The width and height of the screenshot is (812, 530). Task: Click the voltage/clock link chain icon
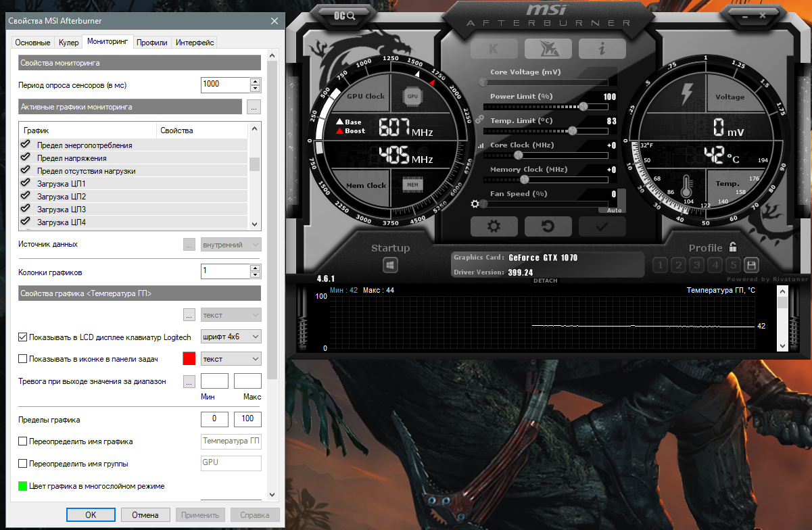[480, 118]
